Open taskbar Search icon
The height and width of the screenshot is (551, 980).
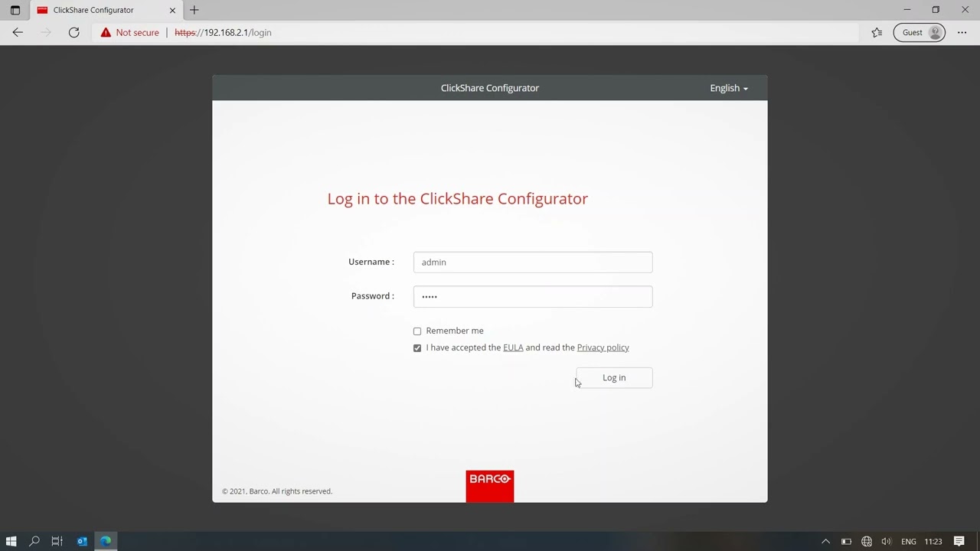34,541
